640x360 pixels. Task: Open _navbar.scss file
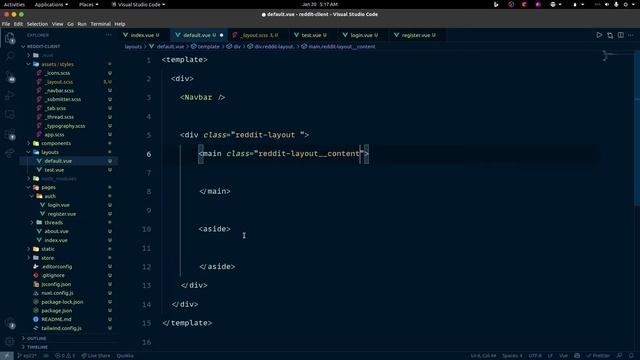[x=59, y=91]
